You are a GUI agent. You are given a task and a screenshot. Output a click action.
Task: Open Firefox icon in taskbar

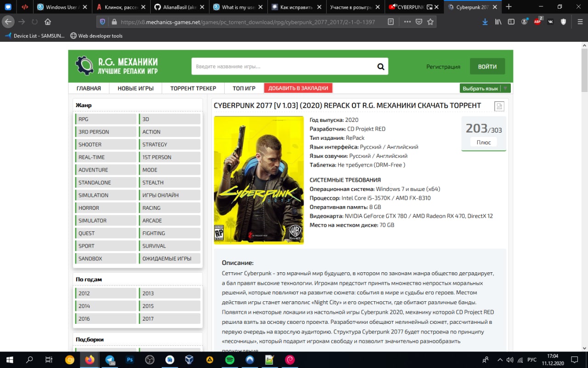coord(90,360)
